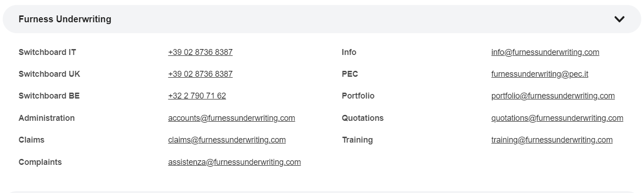Image resolution: width=644 pixels, height=193 pixels.
Task: Email portfolio@furnessunderwriting.com
Action: [x=552, y=96]
